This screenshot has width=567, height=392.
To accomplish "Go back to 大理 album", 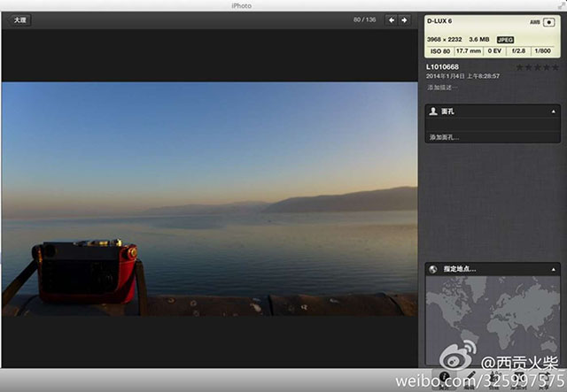I will 19,19.
